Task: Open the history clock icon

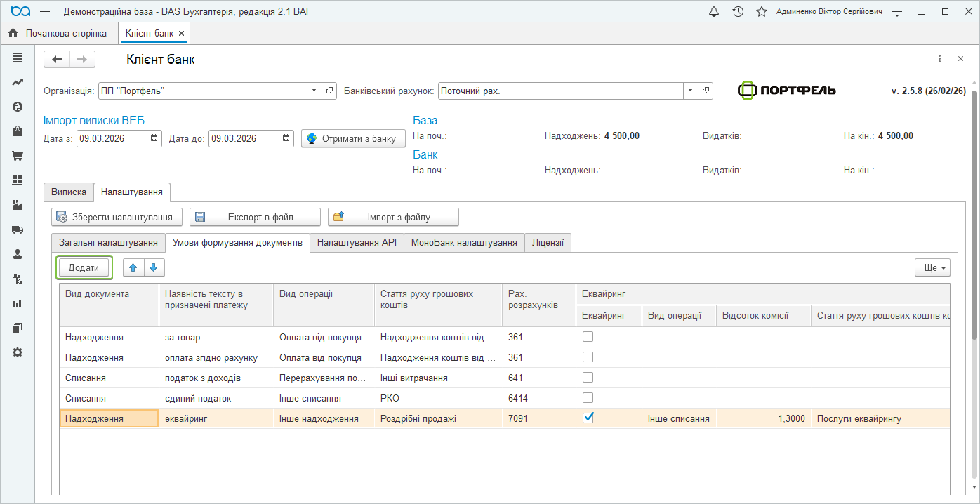Action: (x=738, y=12)
